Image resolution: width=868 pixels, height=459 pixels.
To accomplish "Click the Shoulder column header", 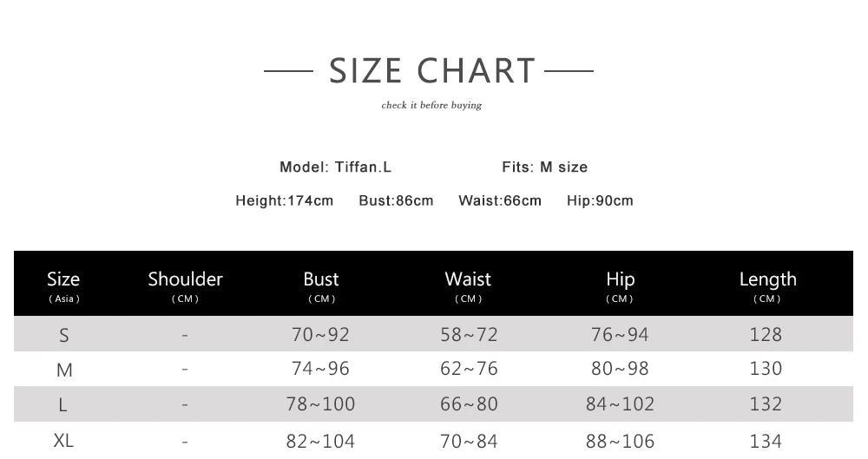I will coord(185,285).
